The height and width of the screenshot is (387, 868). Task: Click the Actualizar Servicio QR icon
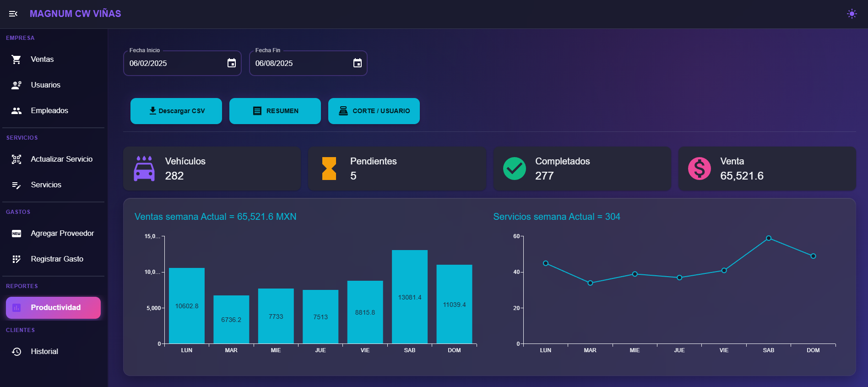[16, 159]
